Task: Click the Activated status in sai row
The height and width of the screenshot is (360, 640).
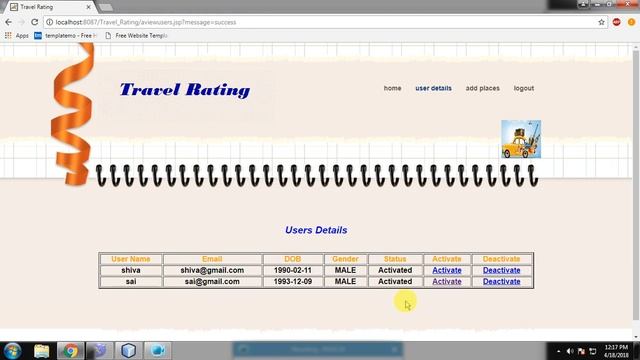Action: tap(395, 282)
